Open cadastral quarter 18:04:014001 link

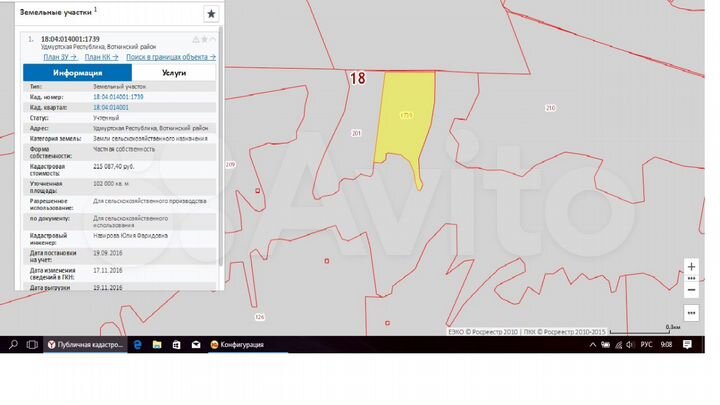pos(111,107)
